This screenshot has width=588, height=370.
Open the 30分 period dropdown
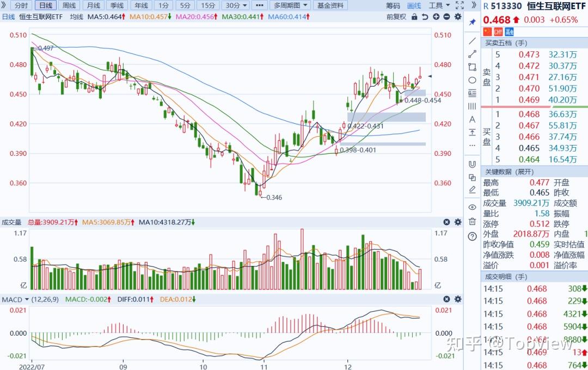[x=236, y=5]
